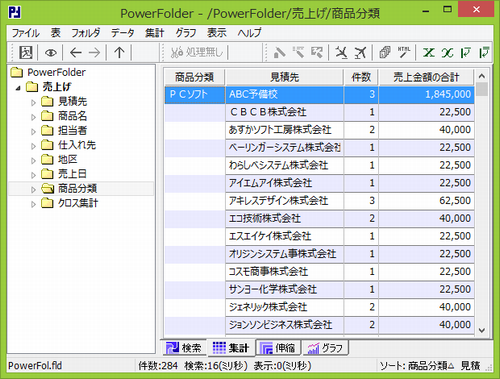This screenshot has height=379, width=500.
Task: Open the ファイル menu
Action: [26, 33]
